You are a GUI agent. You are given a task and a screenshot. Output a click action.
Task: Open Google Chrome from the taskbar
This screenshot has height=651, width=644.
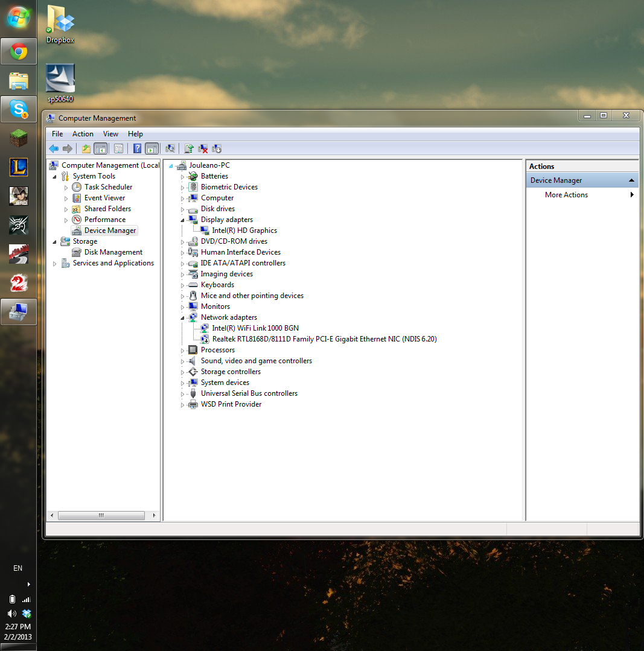[19, 52]
